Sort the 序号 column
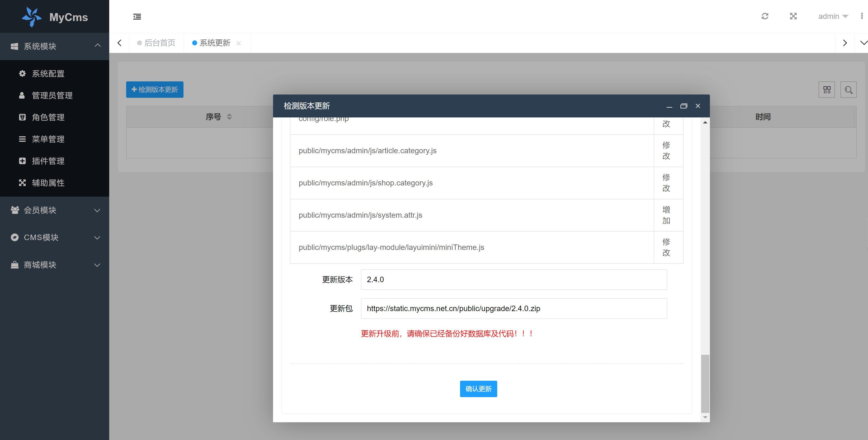 coord(229,117)
